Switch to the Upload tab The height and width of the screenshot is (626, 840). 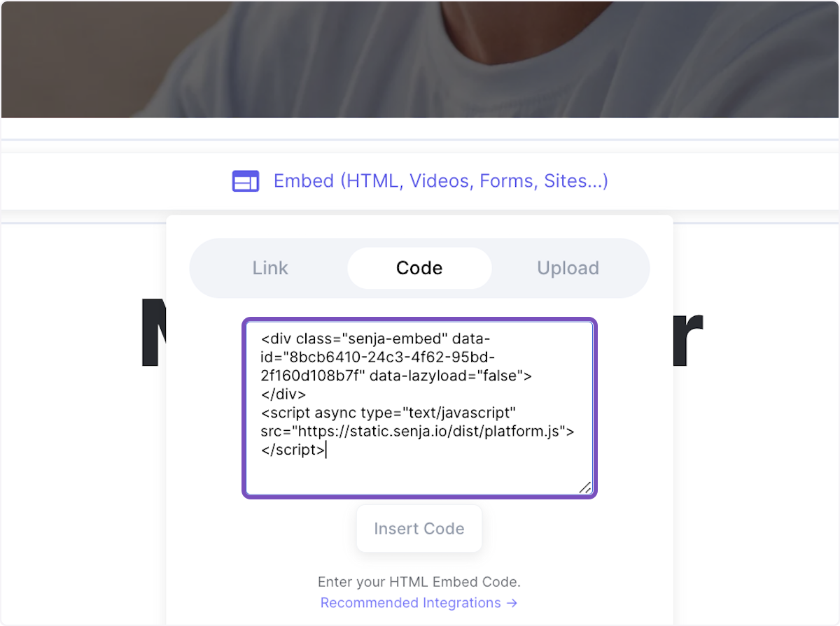tap(568, 268)
